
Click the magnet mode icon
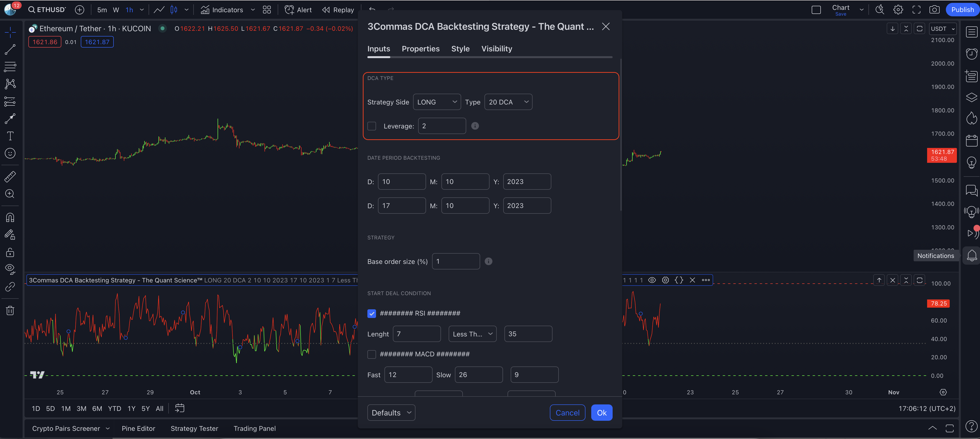[10, 217]
